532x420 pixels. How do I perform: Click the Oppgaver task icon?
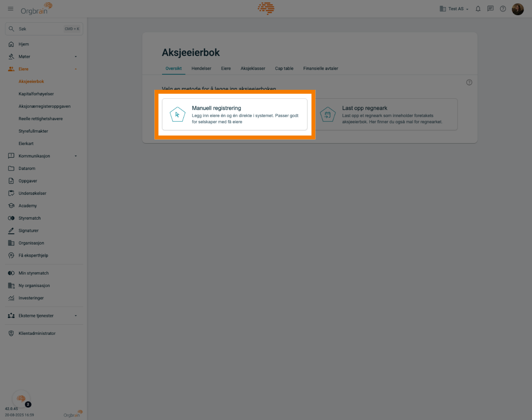11,181
